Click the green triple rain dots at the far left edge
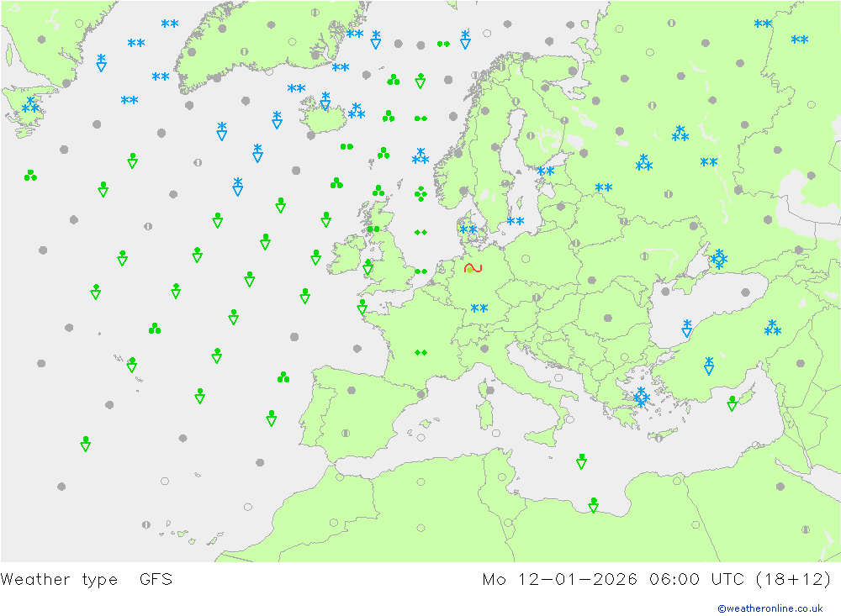Screen dimensions: 841x616 30,176
